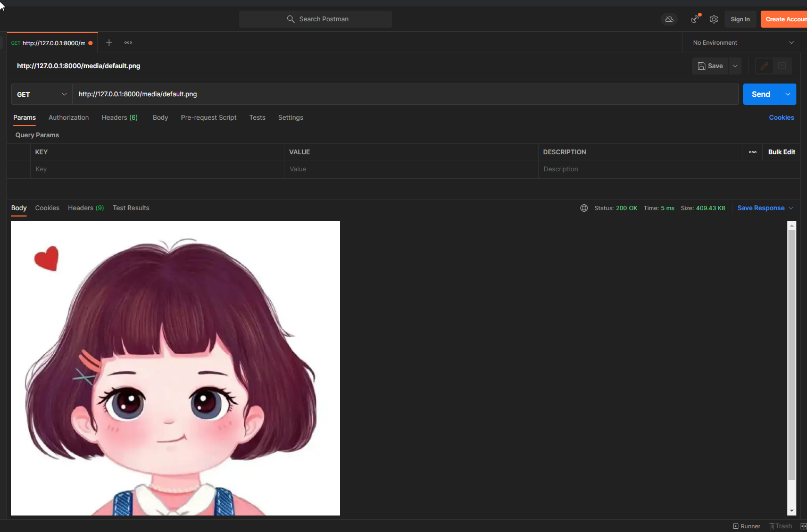Screen dimensions: 807x532
Task: Click the Value placeholder cell
Action: click(x=412, y=169)
